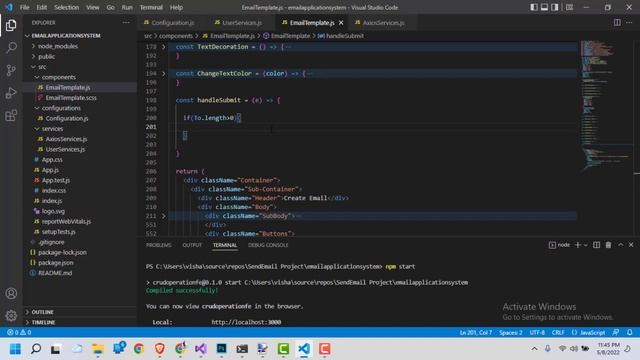The image size is (640, 360).
Task: Switch to the UserServices.js tab
Action: pyautogui.click(x=242, y=23)
